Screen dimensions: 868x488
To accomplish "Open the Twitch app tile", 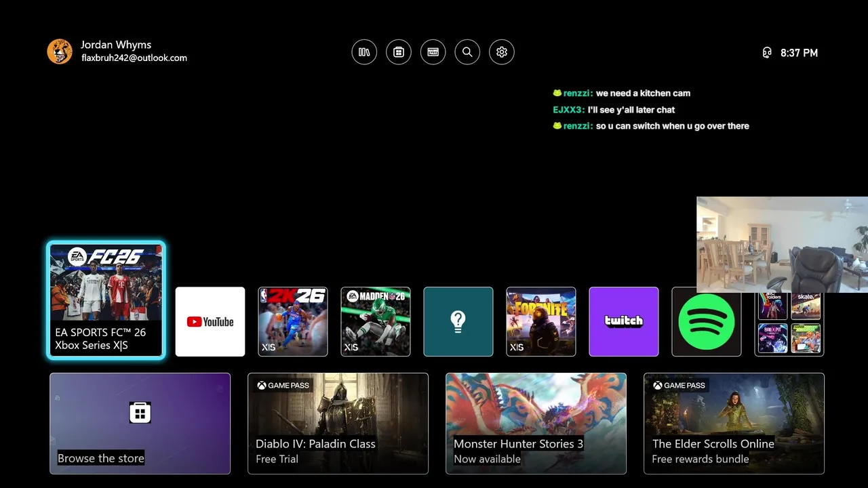I will pyautogui.click(x=624, y=321).
